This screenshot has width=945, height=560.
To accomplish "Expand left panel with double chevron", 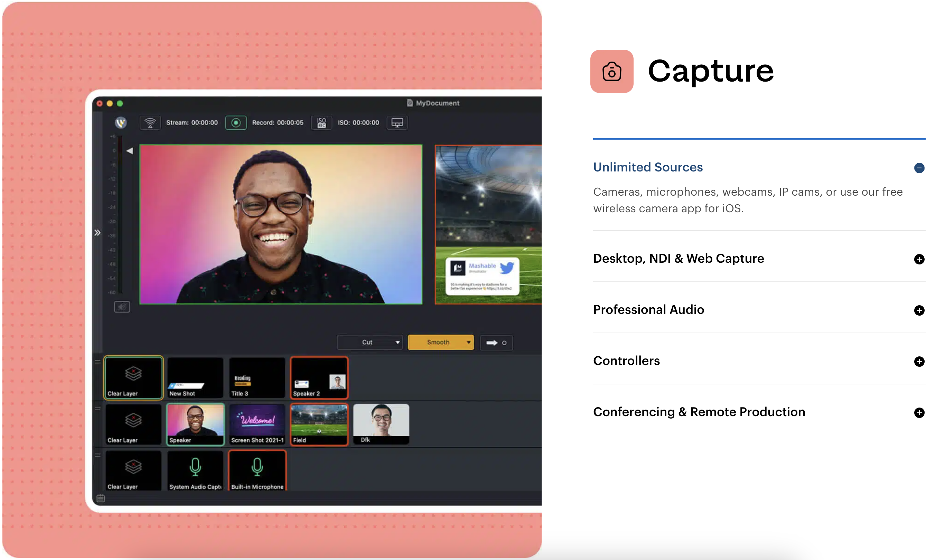I will [97, 233].
